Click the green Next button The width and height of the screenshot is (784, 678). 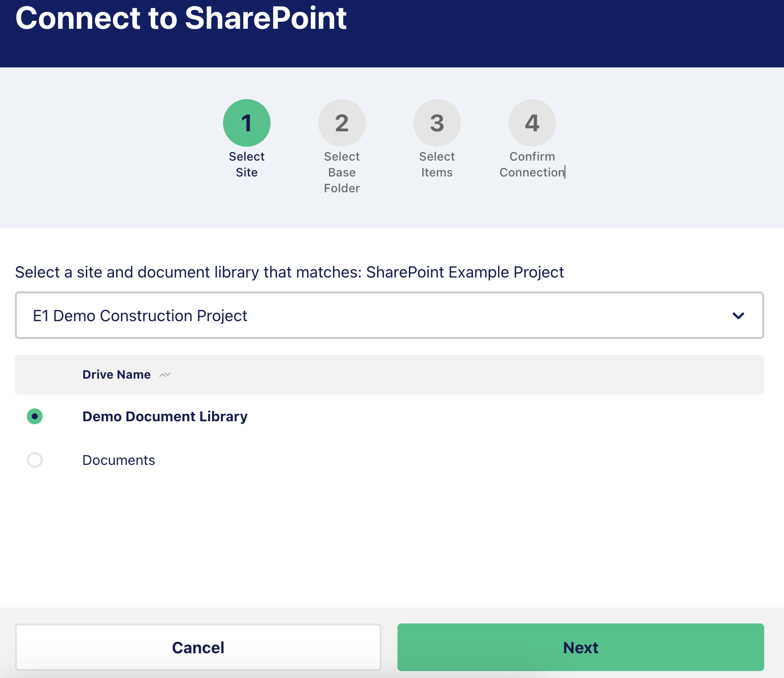[x=581, y=647]
